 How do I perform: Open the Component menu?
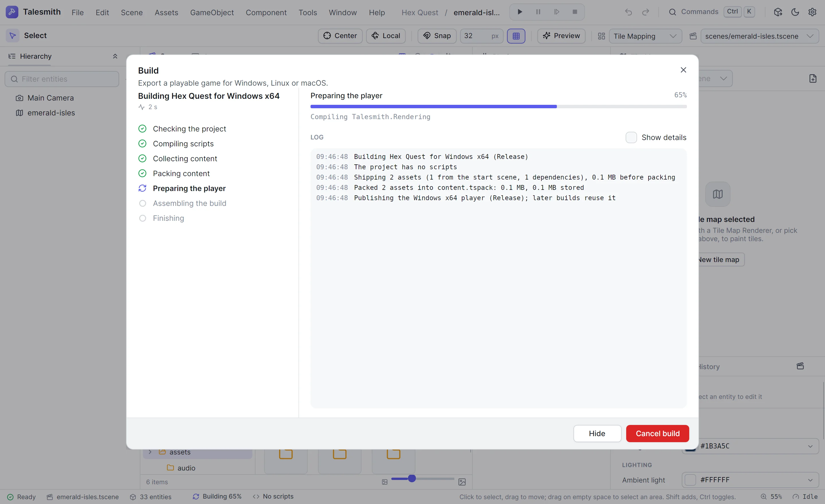click(266, 12)
